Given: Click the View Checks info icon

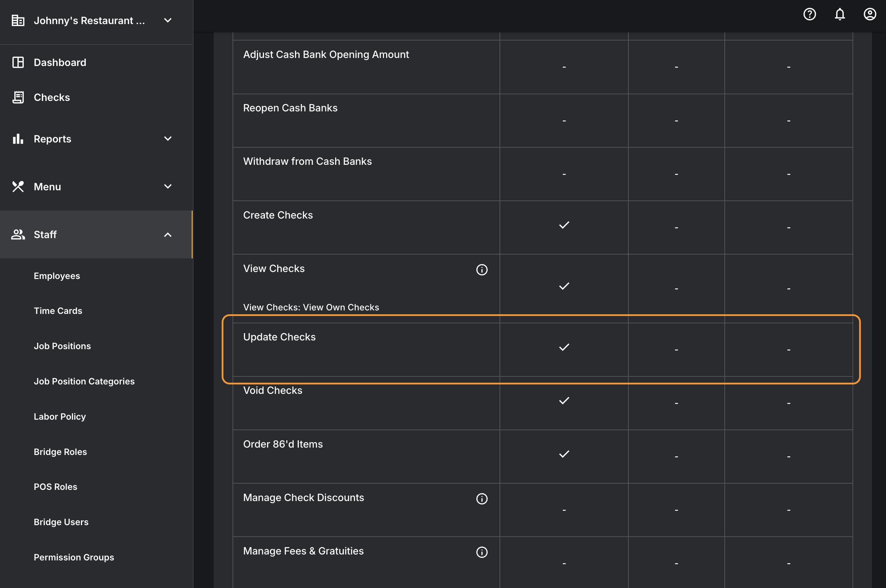Looking at the screenshot, I should 482,270.
